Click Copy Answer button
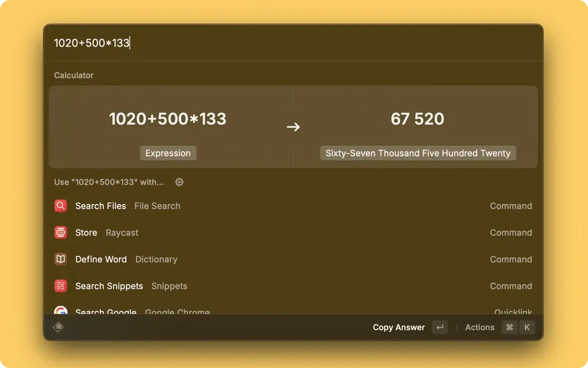The image size is (588, 368). point(398,327)
